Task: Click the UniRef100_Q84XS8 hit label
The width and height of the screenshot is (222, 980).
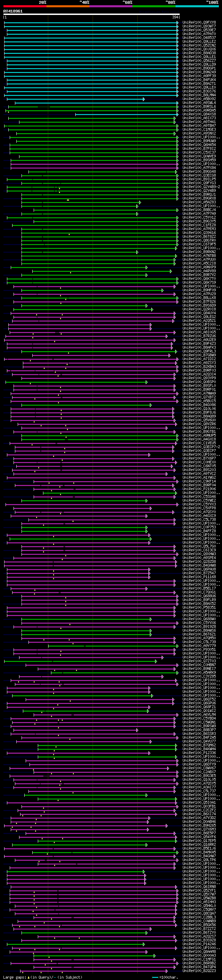Action: 199,114
